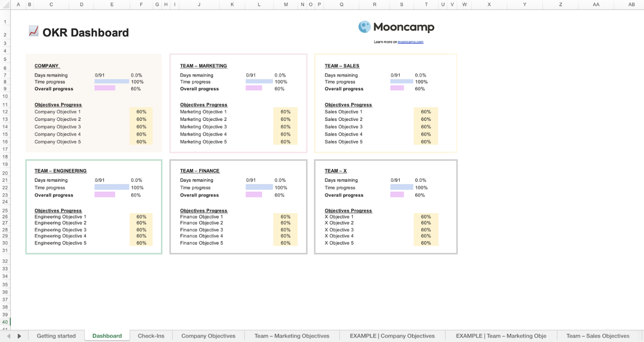The height and width of the screenshot is (342, 644).
Task: Click the next sheet tabs arrow
Action: [x=19, y=336]
